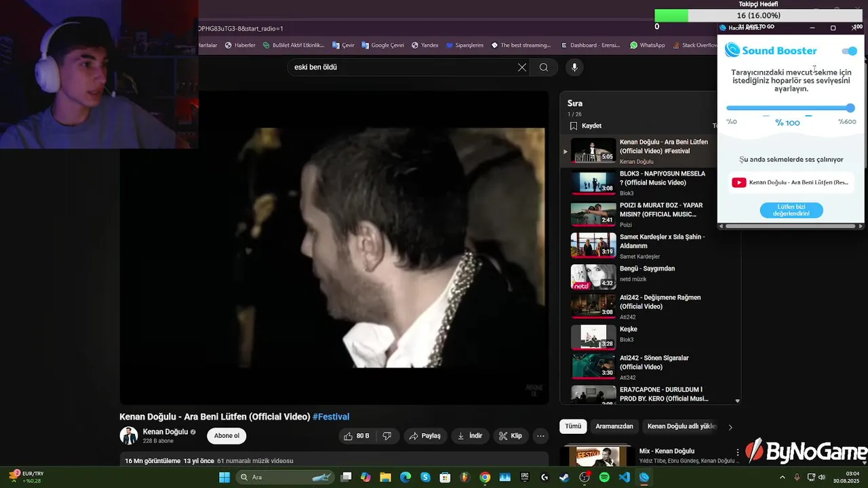The width and height of the screenshot is (868, 488).
Task: Select the Kenan Doğulu adlı yükle chip
Action: coord(682,426)
